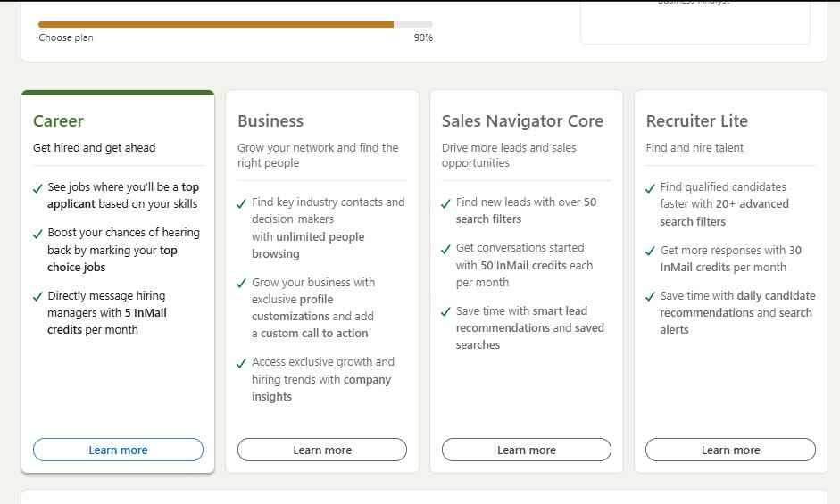Click 'Access exclusive growth and hiring trends' text
The image size is (840, 504).
pos(323,379)
